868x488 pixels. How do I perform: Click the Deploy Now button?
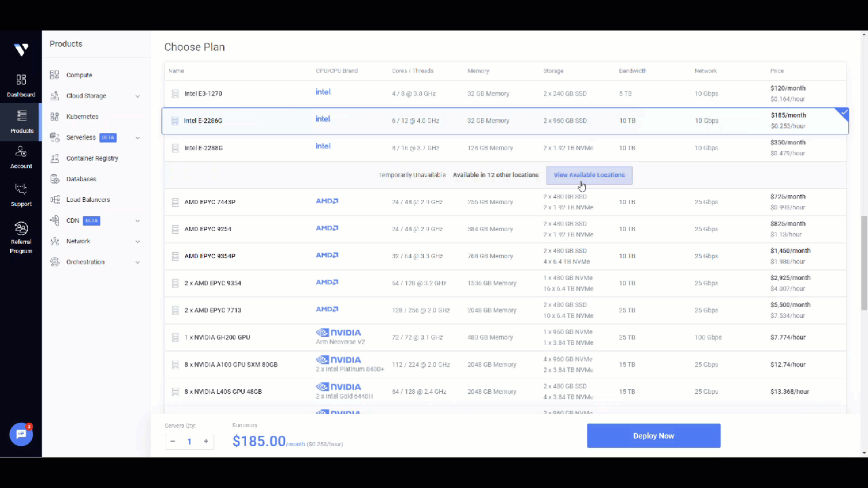pyautogui.click(x=653, y=436)
